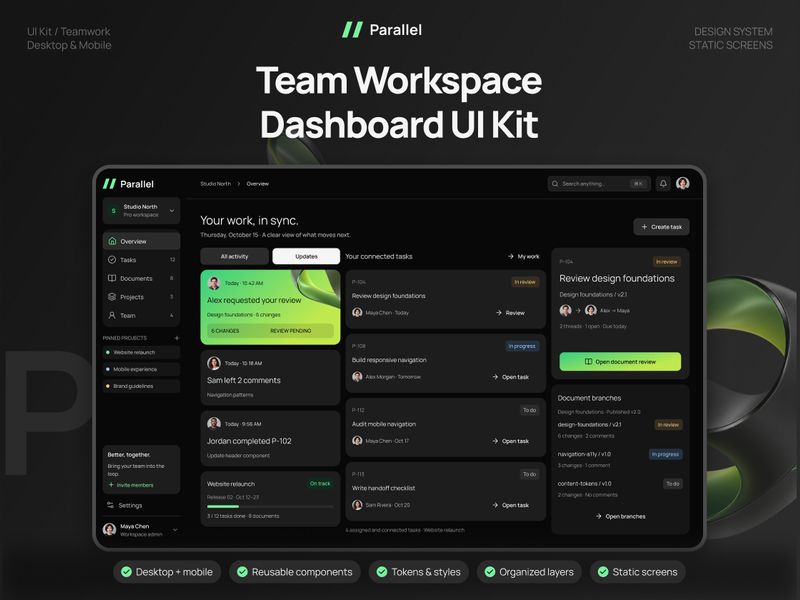
Task: Click the avatar on Jordan completed P-102
Action: 214,423
